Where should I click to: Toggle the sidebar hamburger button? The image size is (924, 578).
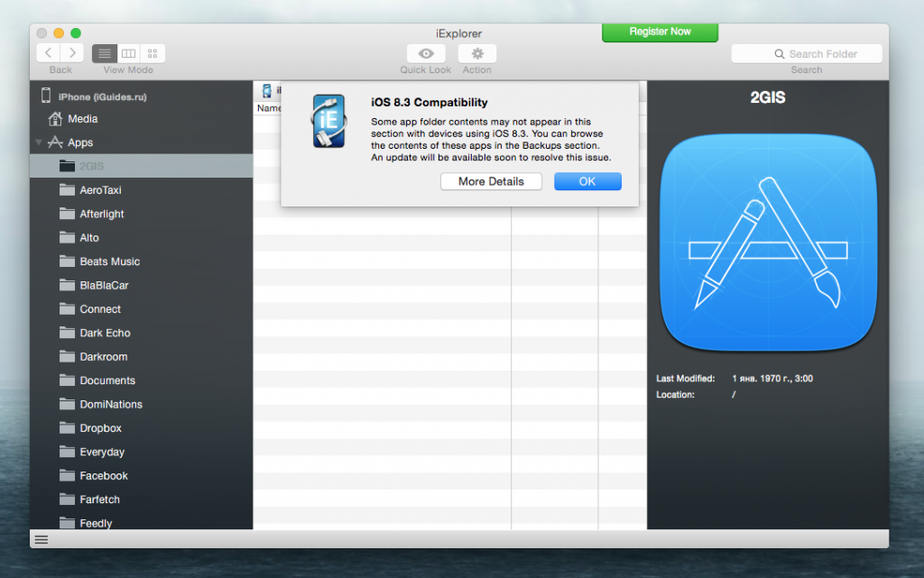(42, 539)
